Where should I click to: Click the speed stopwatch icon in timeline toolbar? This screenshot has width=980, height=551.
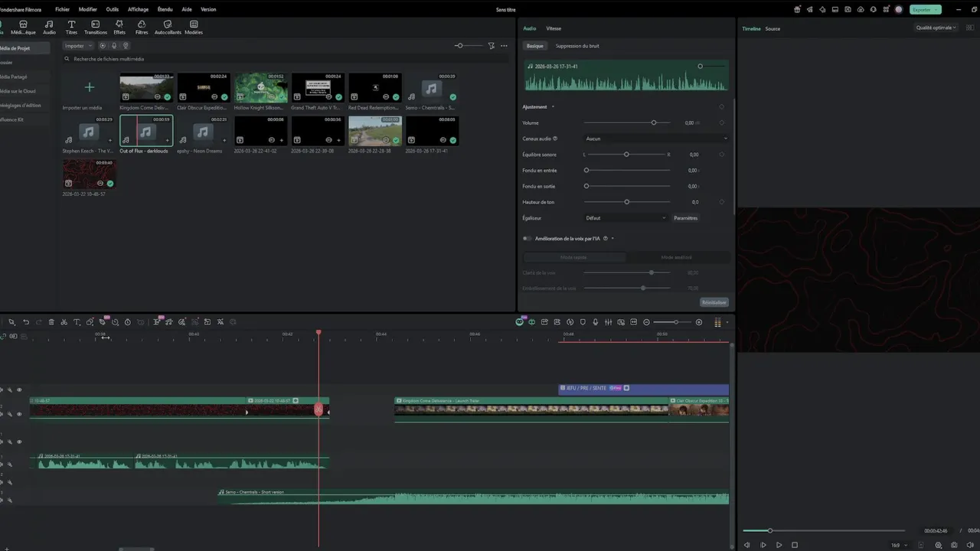tap(128, 322)
